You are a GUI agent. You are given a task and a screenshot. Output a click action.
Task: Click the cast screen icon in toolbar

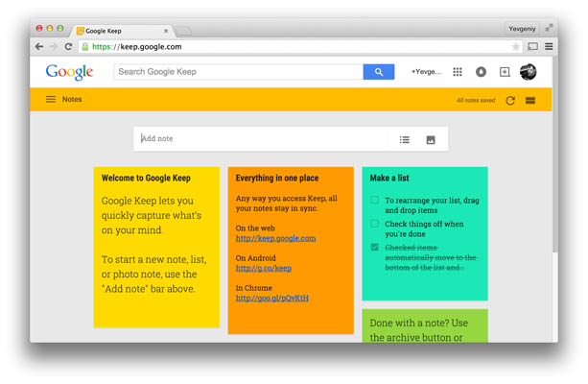click(532, 46)
